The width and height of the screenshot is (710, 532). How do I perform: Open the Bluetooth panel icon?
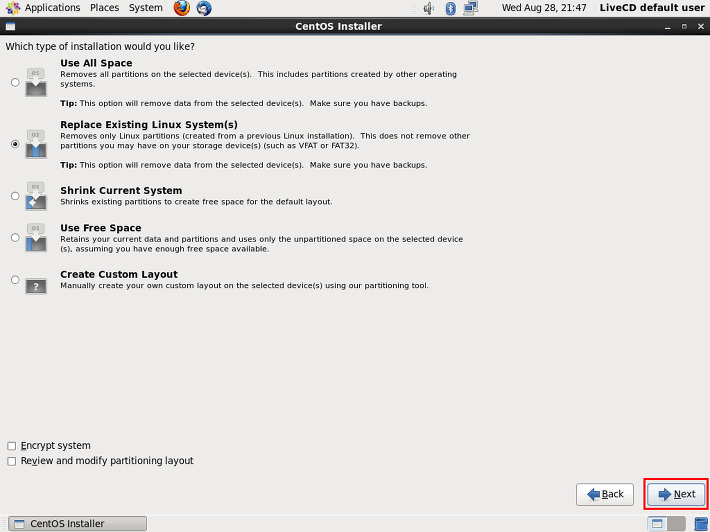tap(451, 8)
